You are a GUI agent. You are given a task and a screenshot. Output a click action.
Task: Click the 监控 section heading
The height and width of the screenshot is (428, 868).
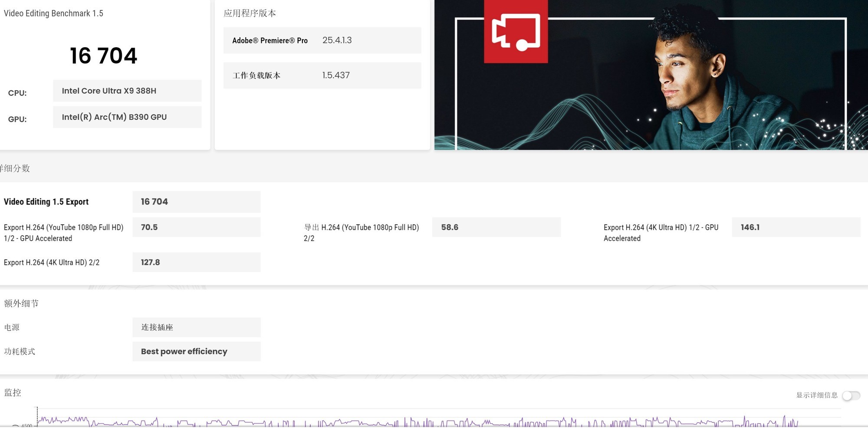[x=13, y=393]
